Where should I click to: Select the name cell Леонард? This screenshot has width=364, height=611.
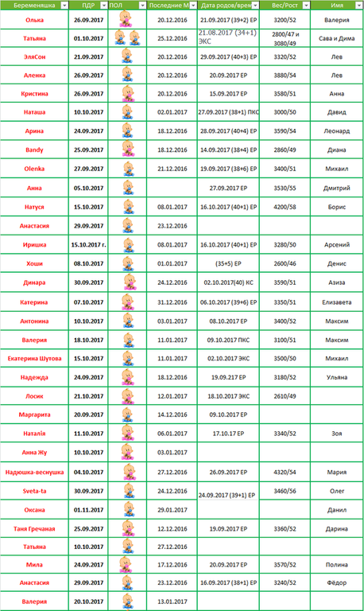(337, 131)
